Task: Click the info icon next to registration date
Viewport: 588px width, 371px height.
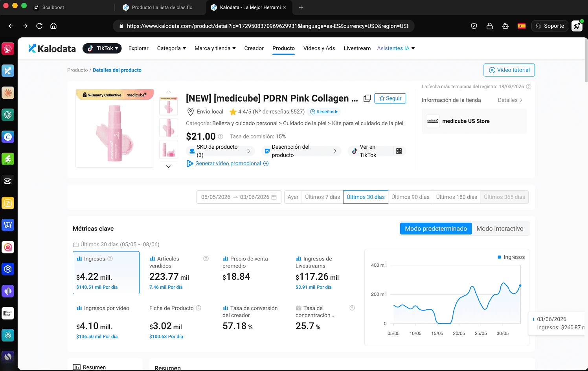Action: coord(529,87)
